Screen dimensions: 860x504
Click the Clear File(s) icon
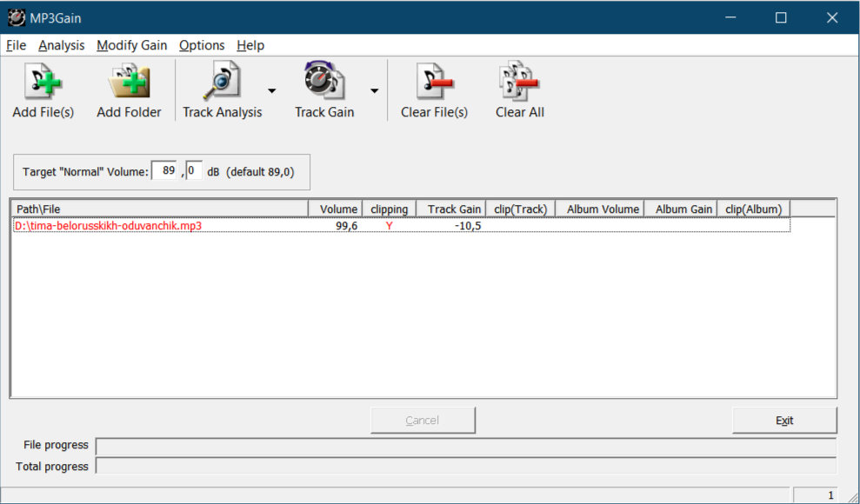(434, 83)
